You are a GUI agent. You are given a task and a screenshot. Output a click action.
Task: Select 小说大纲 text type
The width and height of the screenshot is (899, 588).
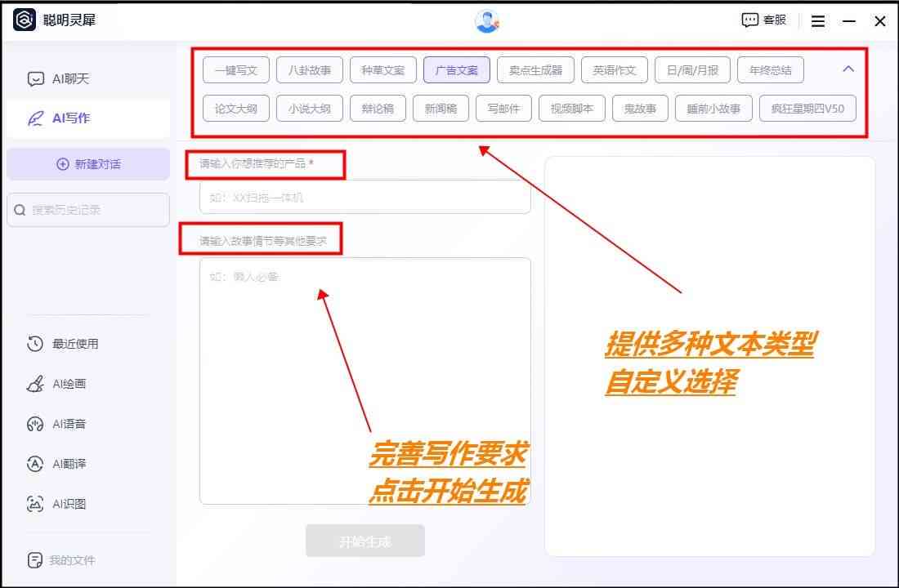[310, 109]
